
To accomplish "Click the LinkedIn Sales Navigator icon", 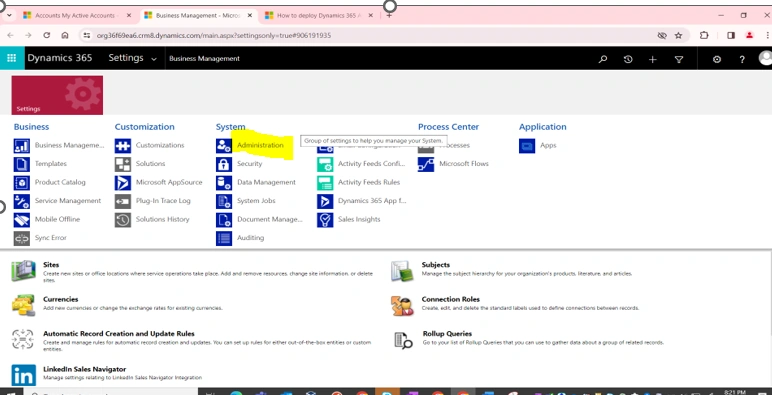I will 24,375.
